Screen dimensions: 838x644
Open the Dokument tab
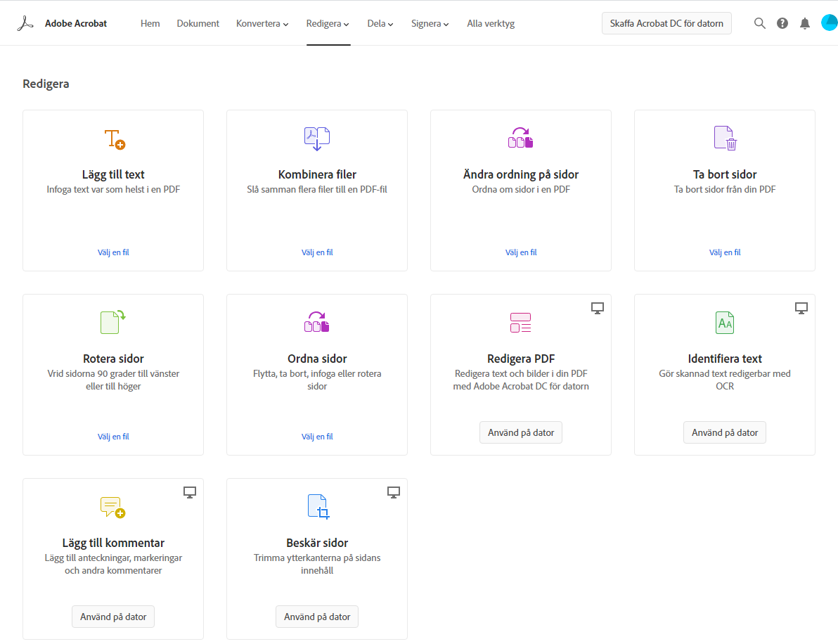(x=198, y=23)
